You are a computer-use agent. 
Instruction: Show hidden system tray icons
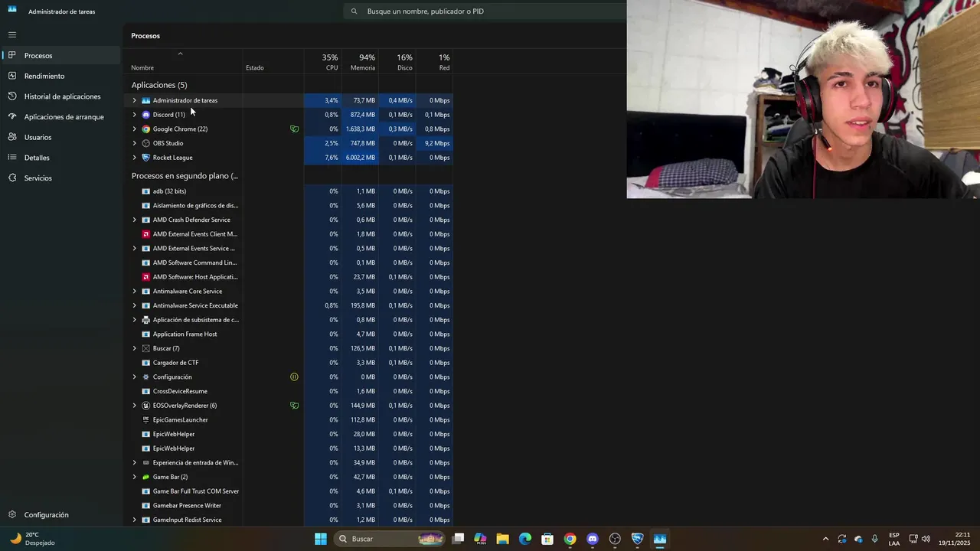point(825,539)
